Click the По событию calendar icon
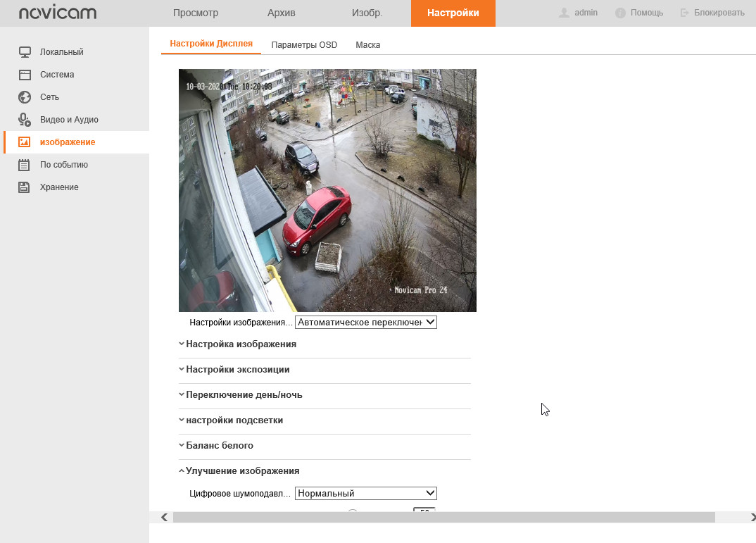This screenshot has height=543, width=756. coord(24,165)
